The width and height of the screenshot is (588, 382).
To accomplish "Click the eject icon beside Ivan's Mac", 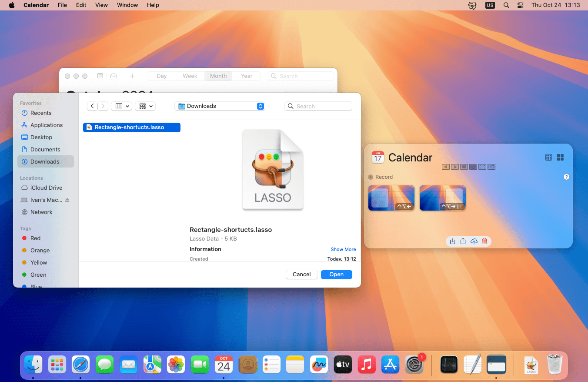I will click(x=67, y=200).
